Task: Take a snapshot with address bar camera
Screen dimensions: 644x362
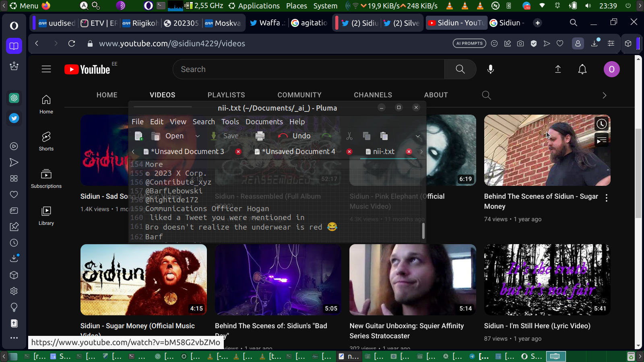Action: click(520, 43)
